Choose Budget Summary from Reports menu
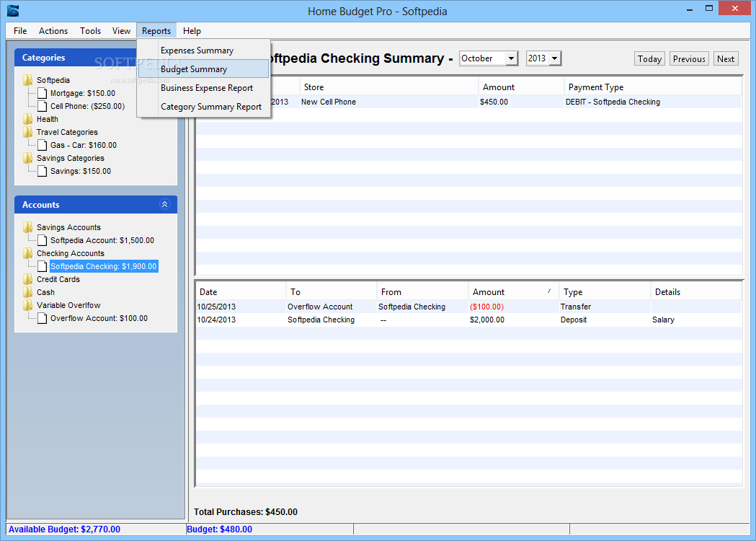The image size is (756, 541). [x=203, y=69]
